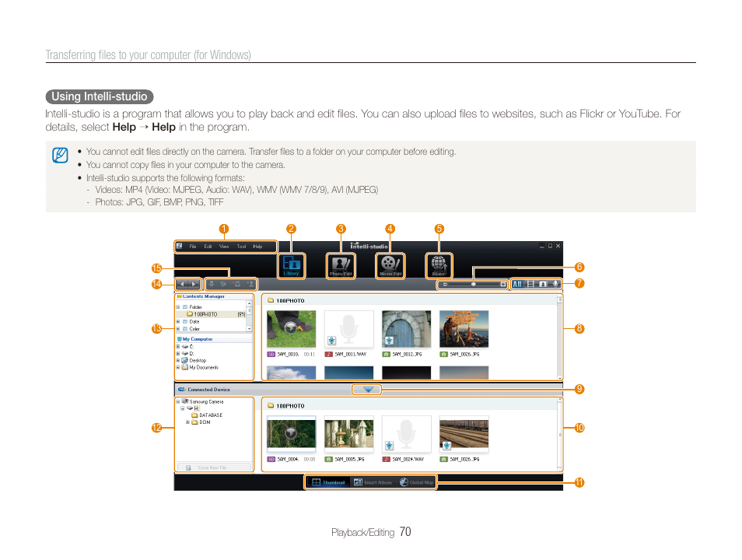
Task: Select the H: drive in Connected Device tree
Action: click(x=193, y=408)
